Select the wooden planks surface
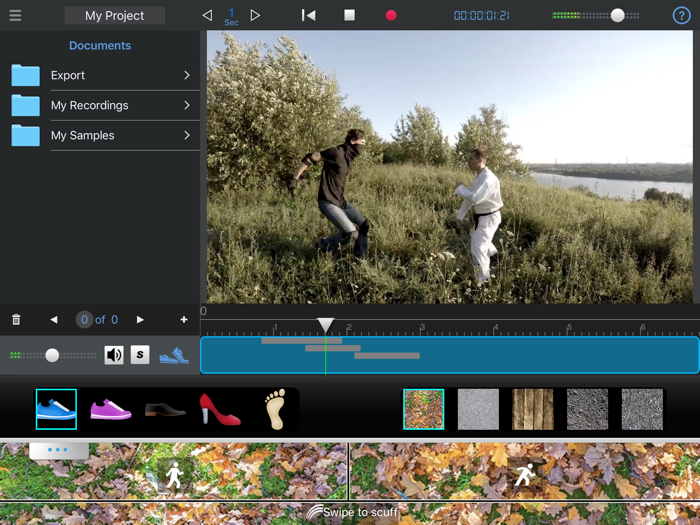 click(x=533, y=409)
